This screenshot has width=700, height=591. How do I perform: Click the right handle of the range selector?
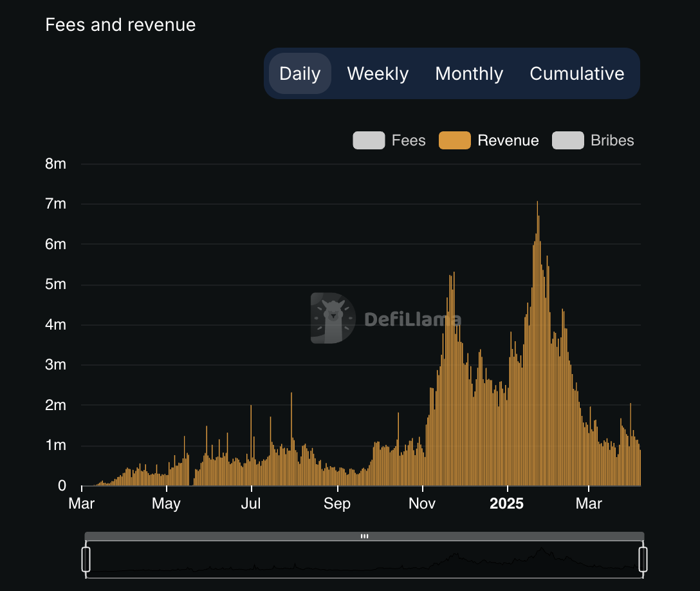643,559
